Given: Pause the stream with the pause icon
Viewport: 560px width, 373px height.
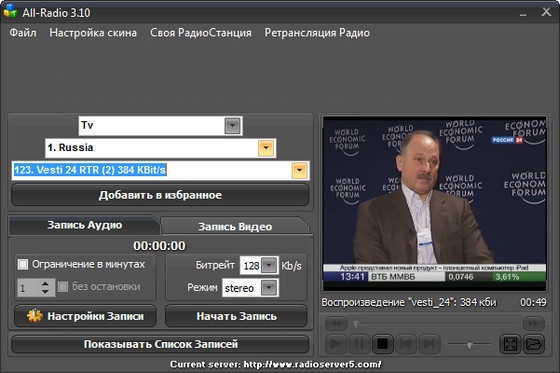Looking at the screenshot, I should pos(359,344).
